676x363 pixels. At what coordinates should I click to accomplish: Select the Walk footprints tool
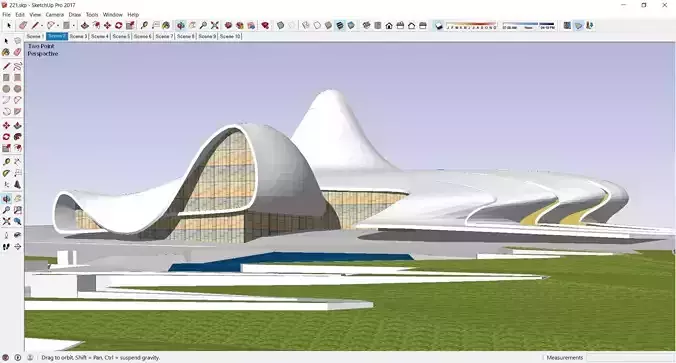(x=6, y=247)
